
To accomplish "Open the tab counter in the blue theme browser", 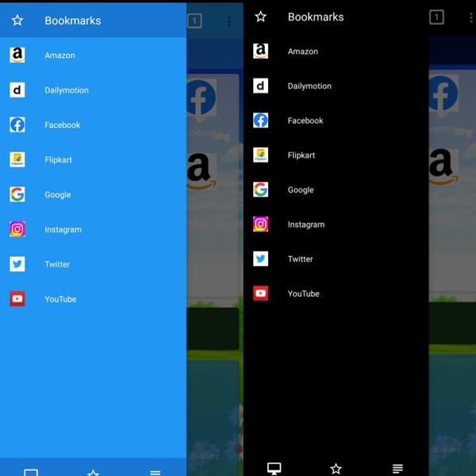I will pyautogui.click(x=194, y=21).
